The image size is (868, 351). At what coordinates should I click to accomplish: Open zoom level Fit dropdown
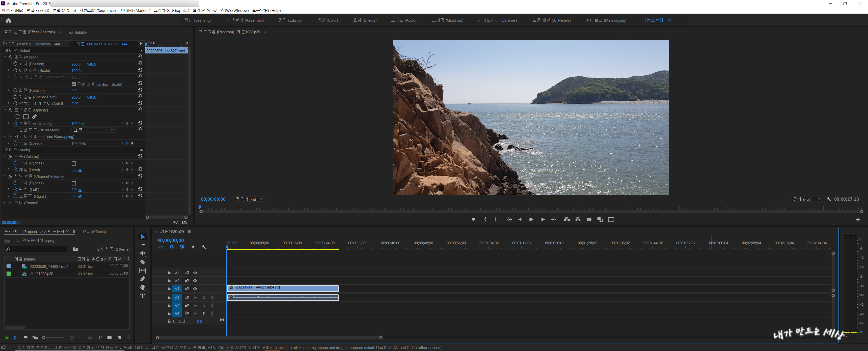249,199
